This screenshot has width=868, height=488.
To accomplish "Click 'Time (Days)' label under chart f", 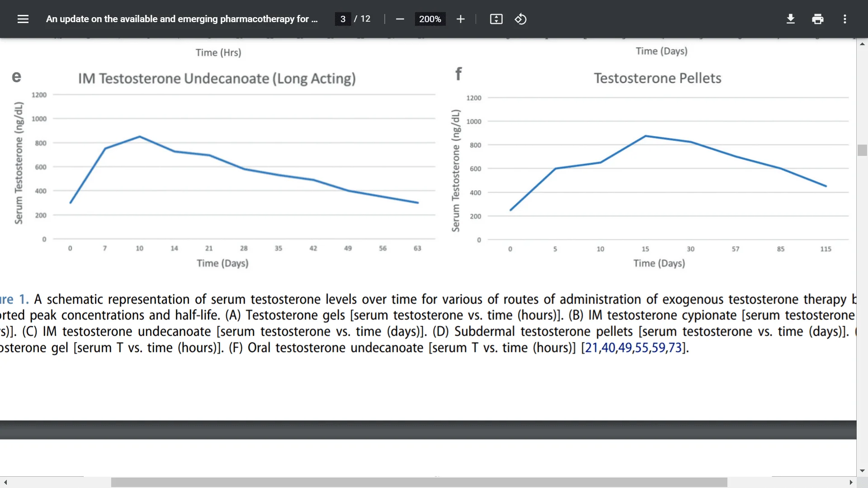I will (659, 263).
